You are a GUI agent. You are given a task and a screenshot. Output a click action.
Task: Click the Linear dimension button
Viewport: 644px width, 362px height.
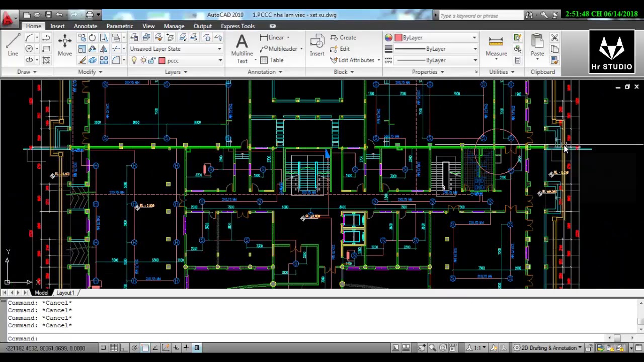click(x=272, y=37)
